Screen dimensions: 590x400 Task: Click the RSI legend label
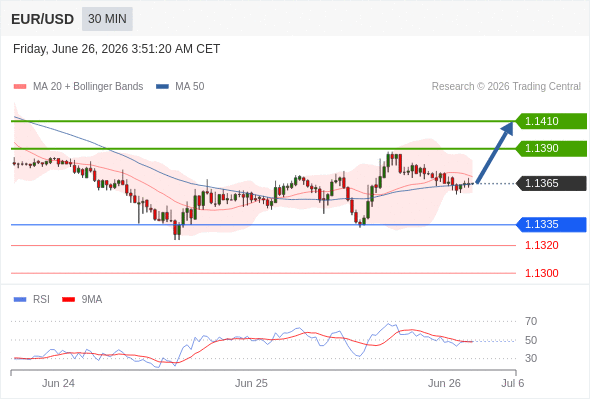(x=41, y=300)
